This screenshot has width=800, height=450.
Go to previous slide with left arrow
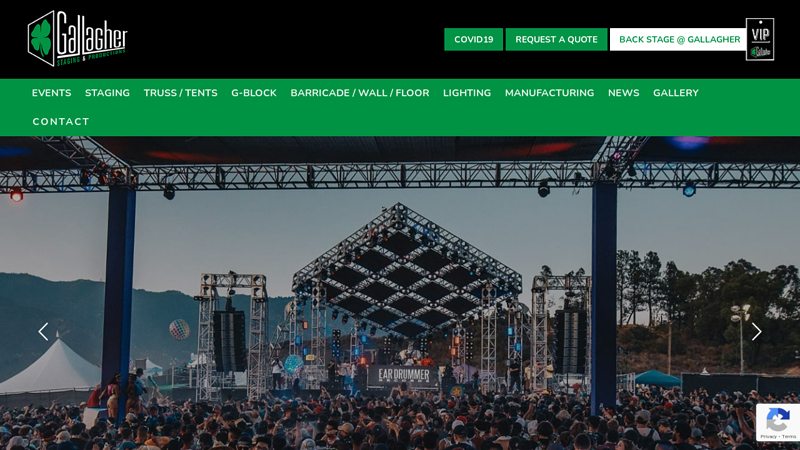[x=43, y=332]
